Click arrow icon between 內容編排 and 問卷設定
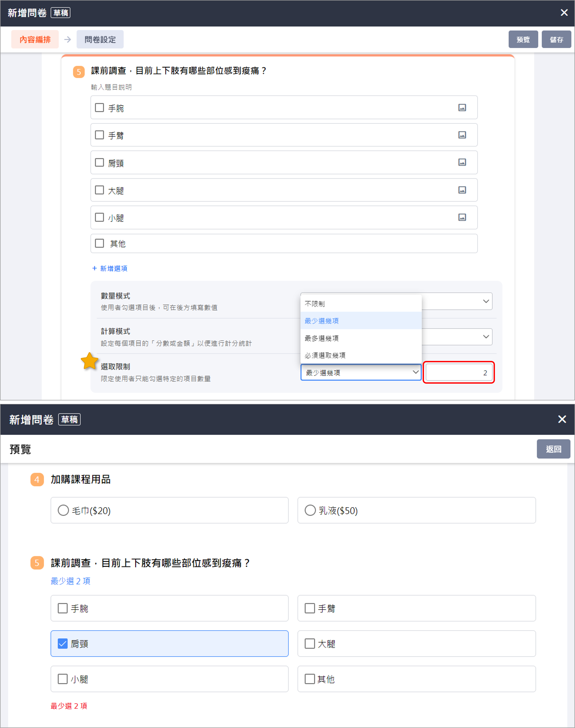This screenshot has width=575, height=728. point(68,39)
